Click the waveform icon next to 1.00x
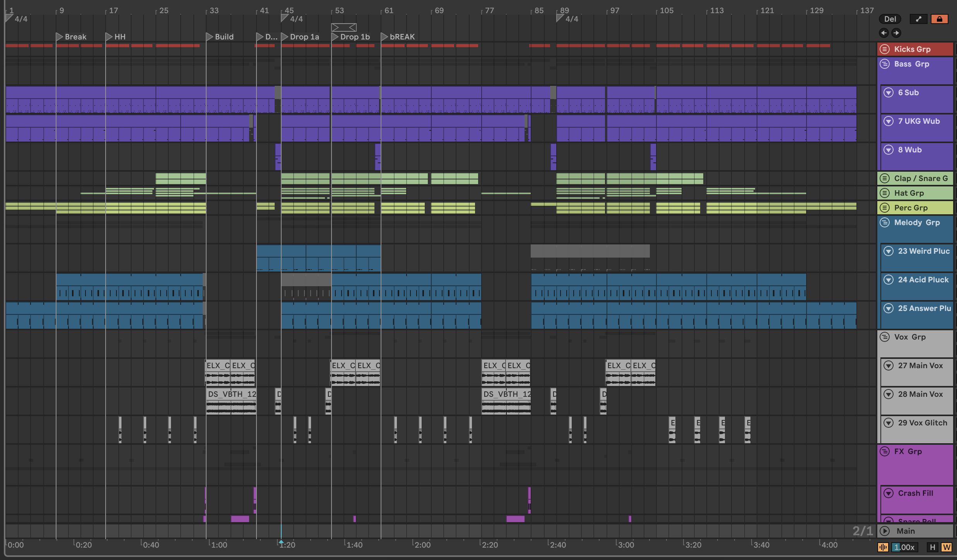 point(883,547)
